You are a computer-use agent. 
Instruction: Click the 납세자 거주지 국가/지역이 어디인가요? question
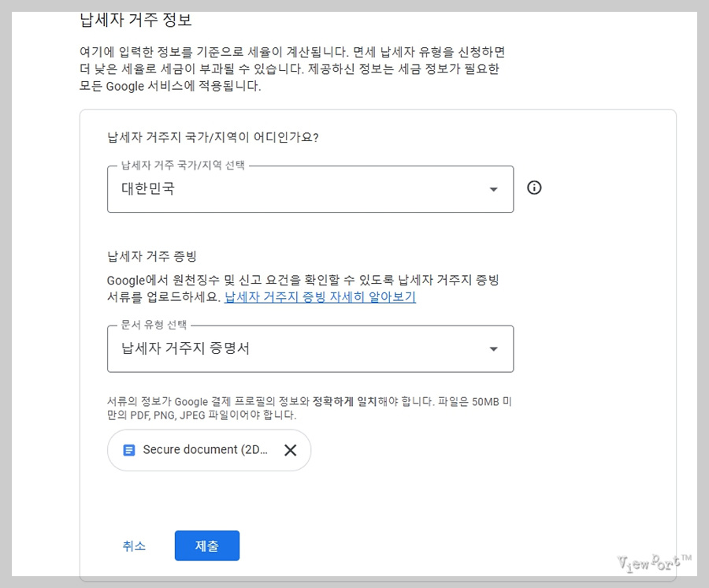(213, 137)
